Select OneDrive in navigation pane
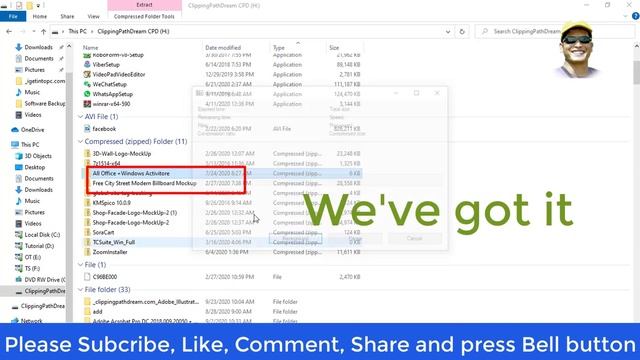This screenshot has height=360, width=640. click(x=32, y=130)
